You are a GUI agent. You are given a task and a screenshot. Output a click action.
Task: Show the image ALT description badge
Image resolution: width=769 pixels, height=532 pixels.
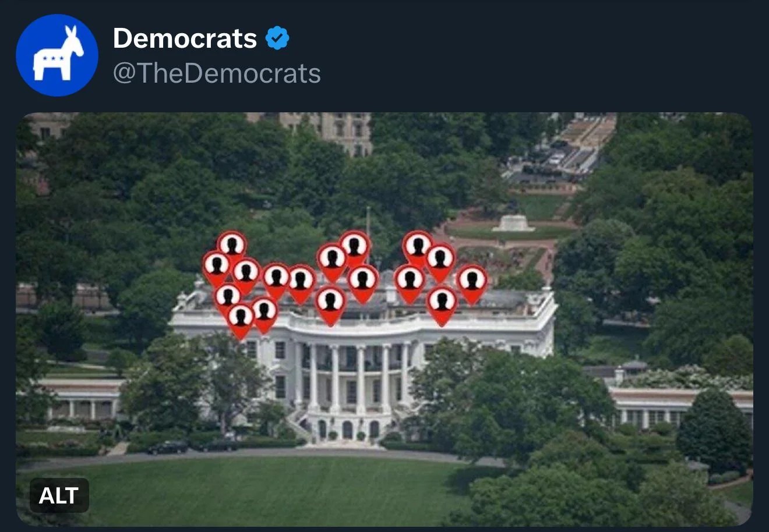(x=59, y=495)
